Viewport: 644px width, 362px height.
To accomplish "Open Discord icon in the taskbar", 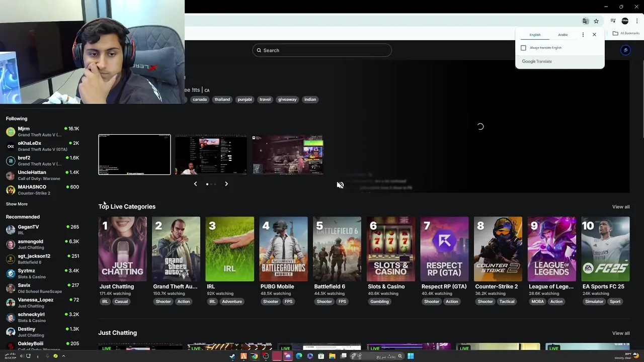I will coord(288,356).
